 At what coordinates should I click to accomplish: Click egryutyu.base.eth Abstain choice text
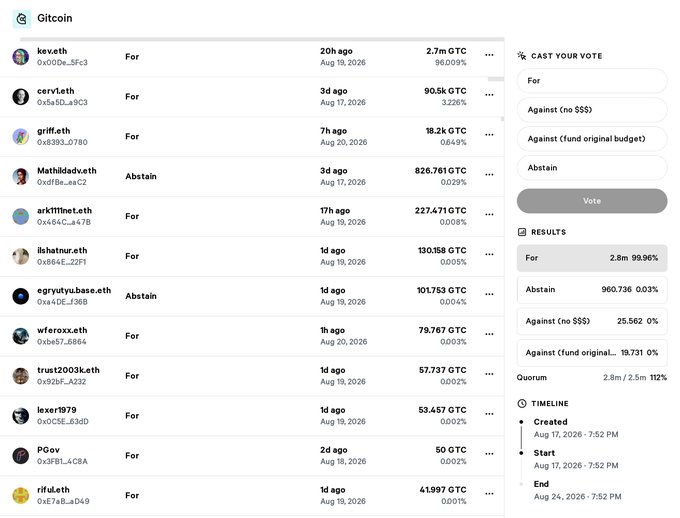(141, 296)
